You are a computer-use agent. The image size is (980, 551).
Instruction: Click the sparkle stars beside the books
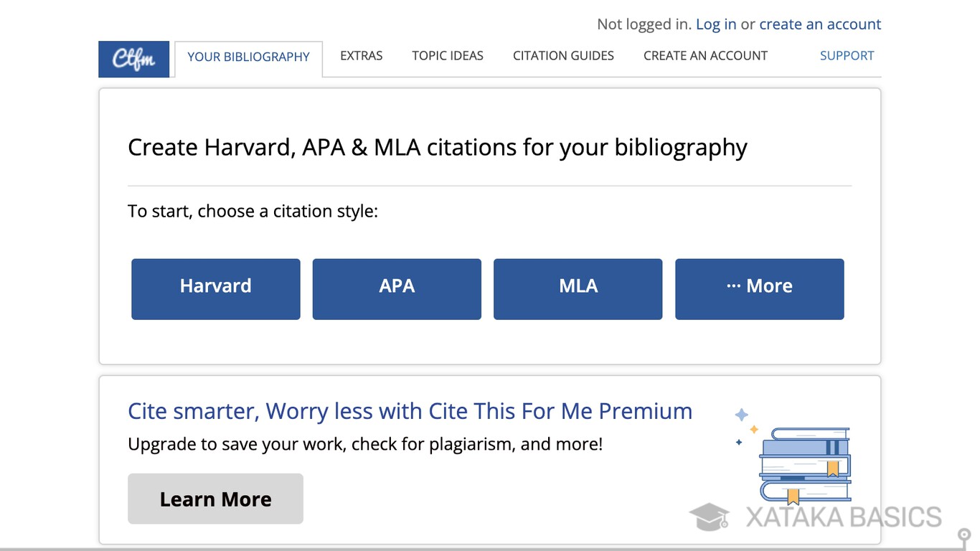click(x=745, y=426)
